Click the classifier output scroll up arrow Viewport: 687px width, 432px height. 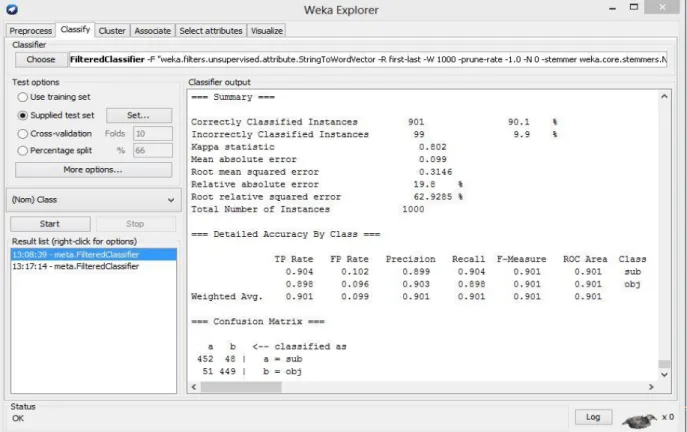(x=664, y=96)
